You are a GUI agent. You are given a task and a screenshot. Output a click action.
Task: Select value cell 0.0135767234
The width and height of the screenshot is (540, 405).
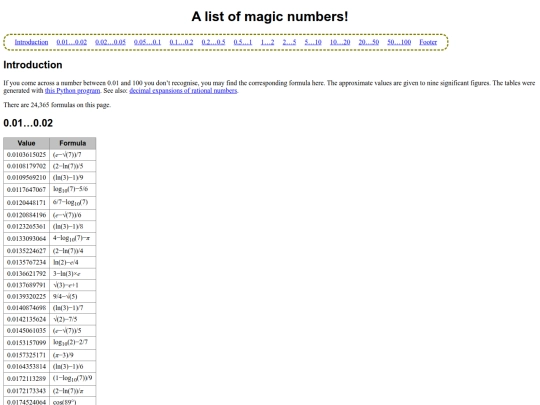(x=27, y=262)
